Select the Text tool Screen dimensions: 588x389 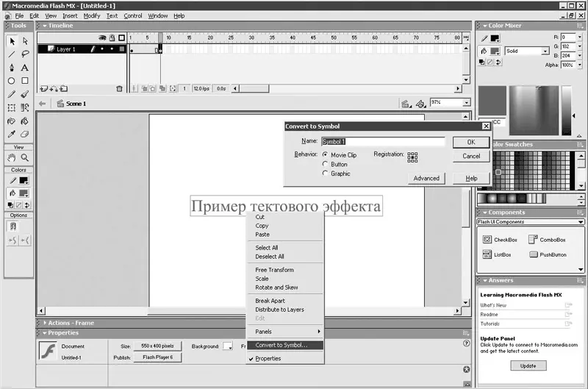coord(25,68)
